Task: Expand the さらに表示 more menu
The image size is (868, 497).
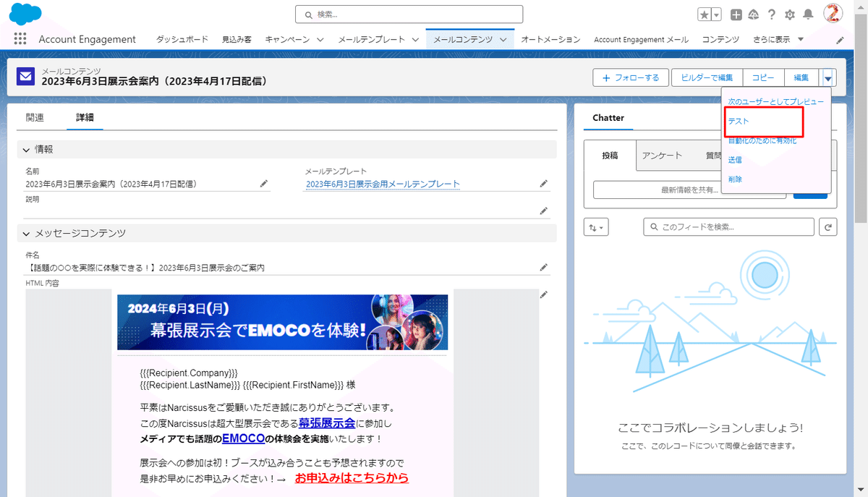Action: click(778, 39)
